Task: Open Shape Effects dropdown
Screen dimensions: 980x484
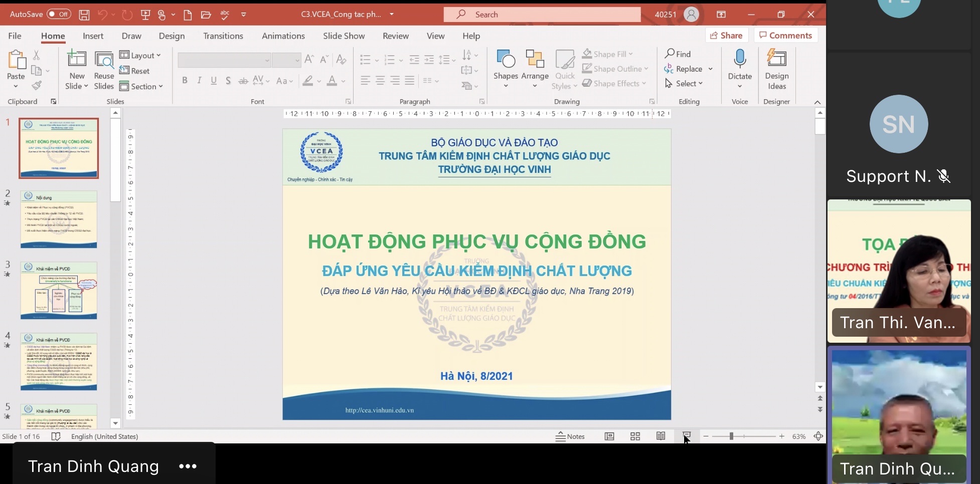Action: 614,83
